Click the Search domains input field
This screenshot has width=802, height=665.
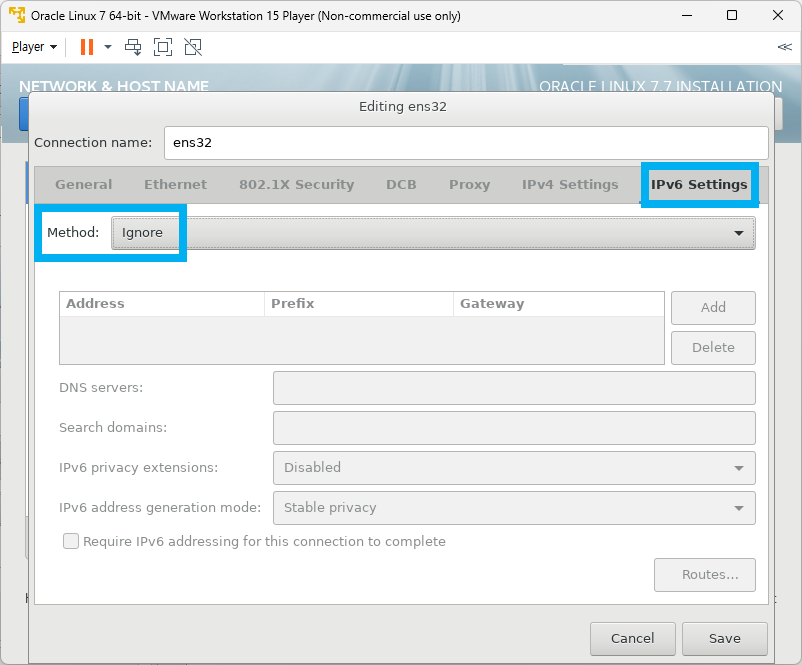point(514,428)
